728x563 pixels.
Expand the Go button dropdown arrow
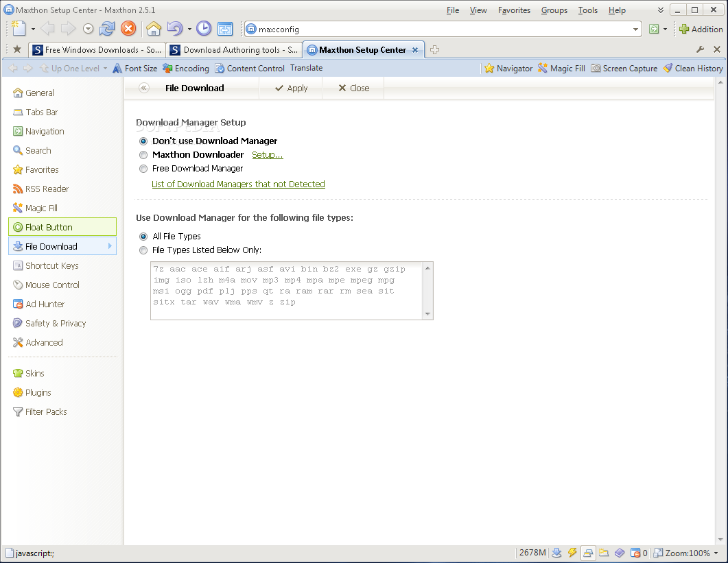tap(665, 29)
